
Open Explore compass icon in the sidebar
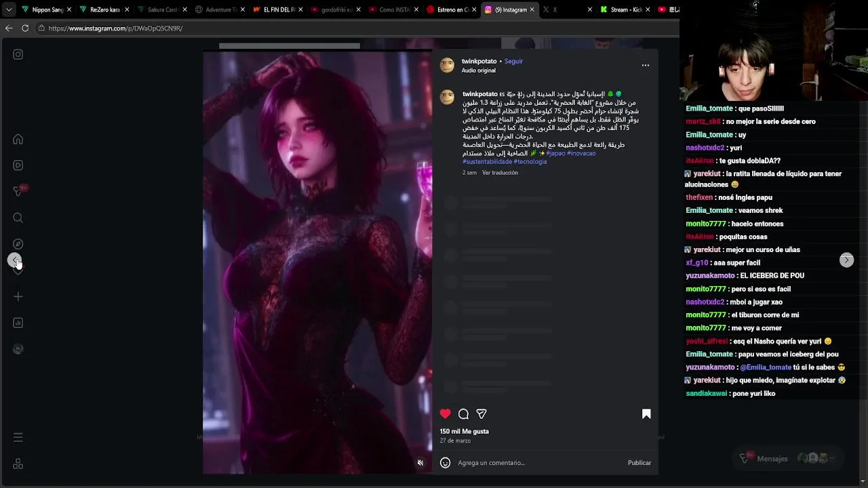(18, 244)
